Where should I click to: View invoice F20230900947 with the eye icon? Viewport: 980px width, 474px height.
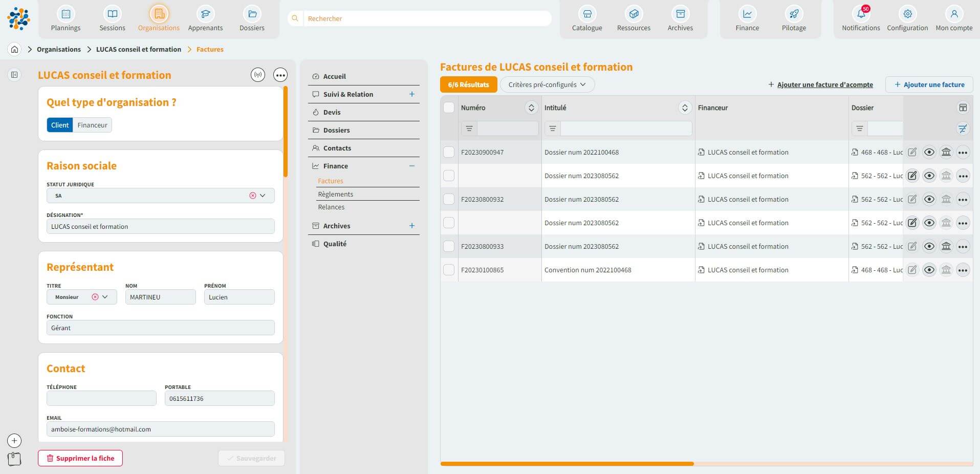click(x=929, y=153)
